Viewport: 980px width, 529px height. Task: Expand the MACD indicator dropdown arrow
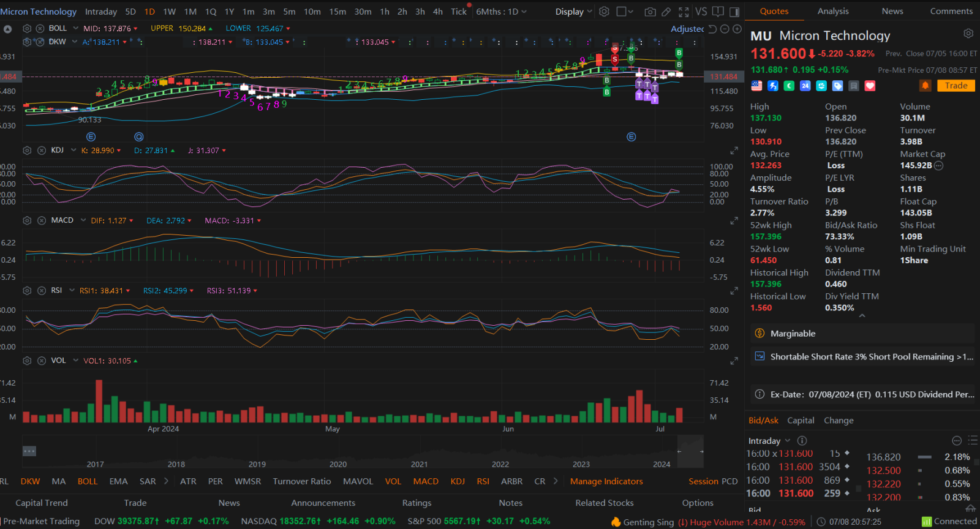pos(83,220)
